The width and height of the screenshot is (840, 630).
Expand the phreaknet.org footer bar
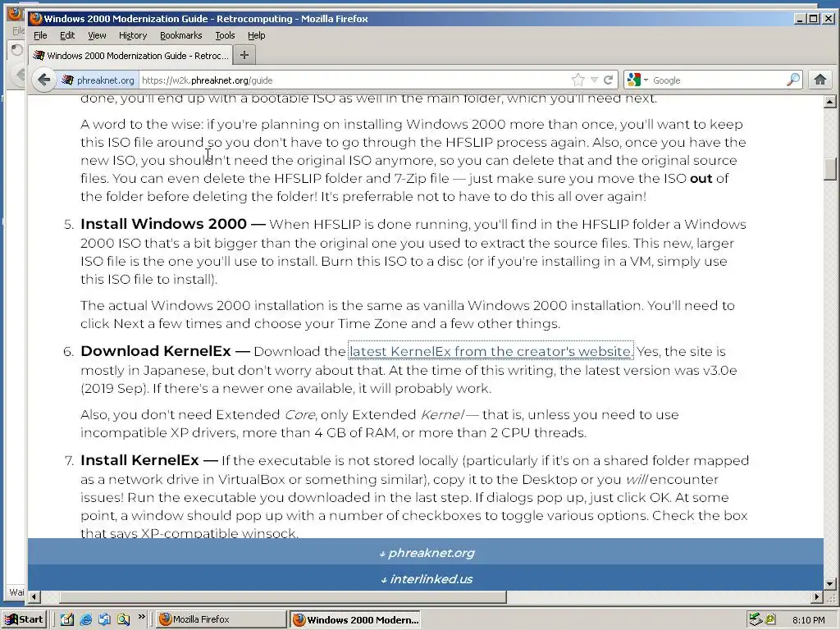tap(426, 552)
